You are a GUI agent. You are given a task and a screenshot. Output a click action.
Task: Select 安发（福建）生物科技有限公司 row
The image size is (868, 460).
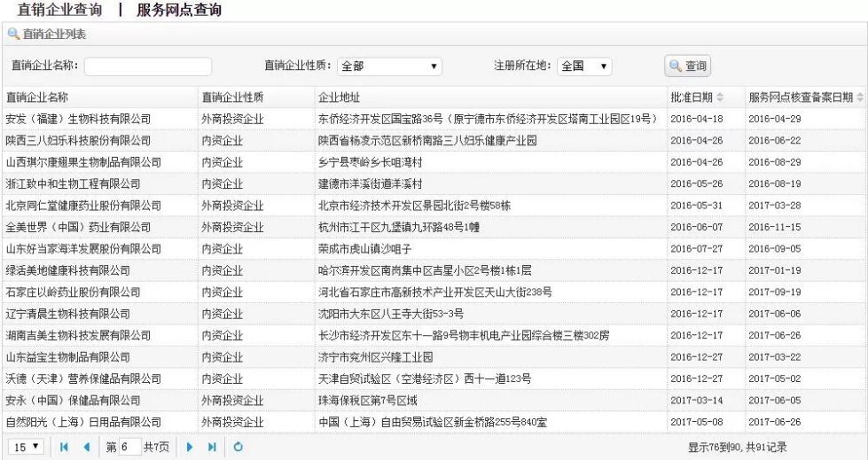tap(78, 119)
